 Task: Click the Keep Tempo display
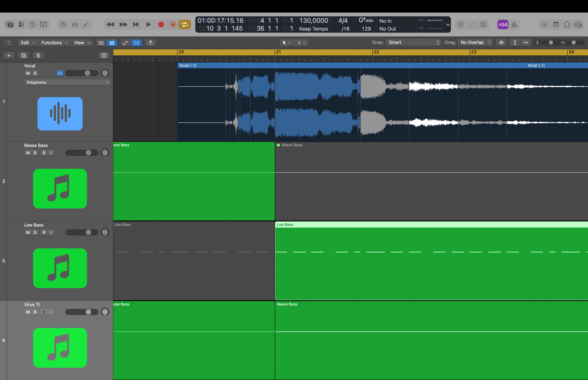(x=313, y=29)
